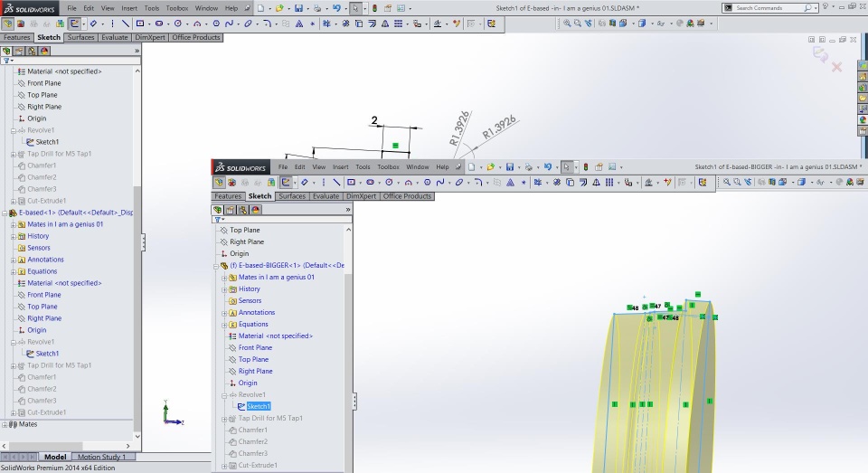Click Zoom to Fit in E-based-BIGGER window
This screenshot has width=868, height=473.
[726, 182]
